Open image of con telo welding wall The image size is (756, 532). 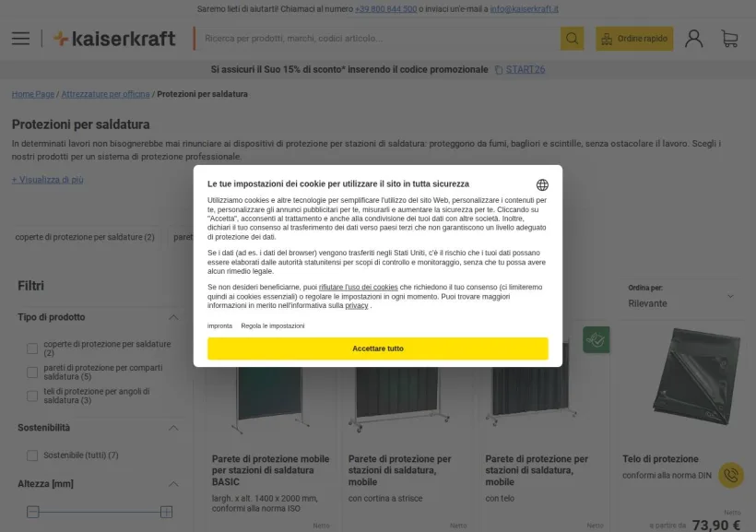coord(532,396)
